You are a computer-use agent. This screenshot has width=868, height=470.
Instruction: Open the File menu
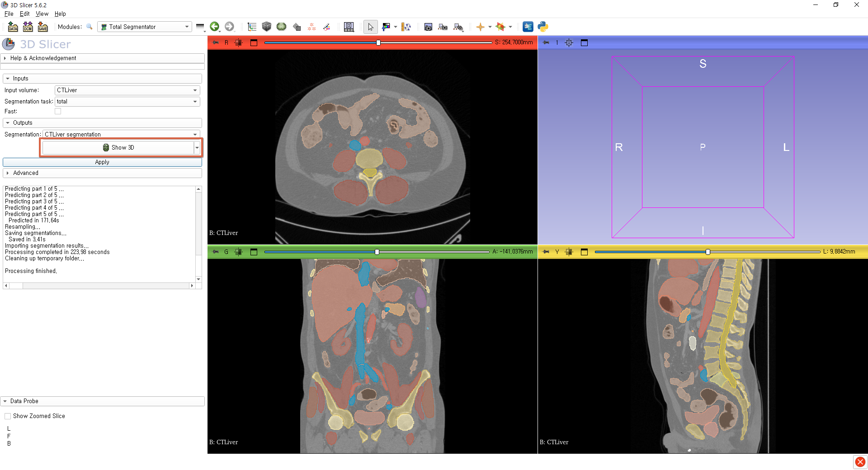tap(9, 14)
